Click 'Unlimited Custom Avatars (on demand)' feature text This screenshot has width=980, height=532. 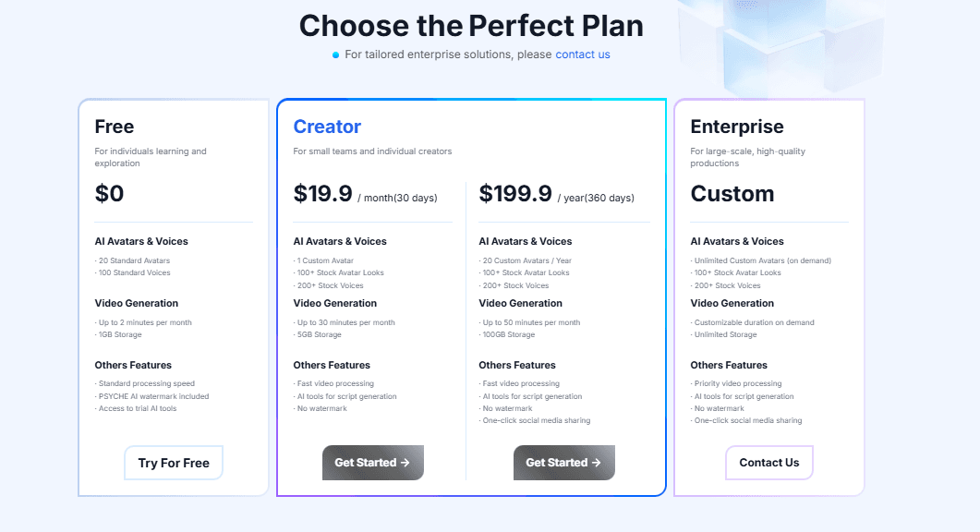(763, 260)
